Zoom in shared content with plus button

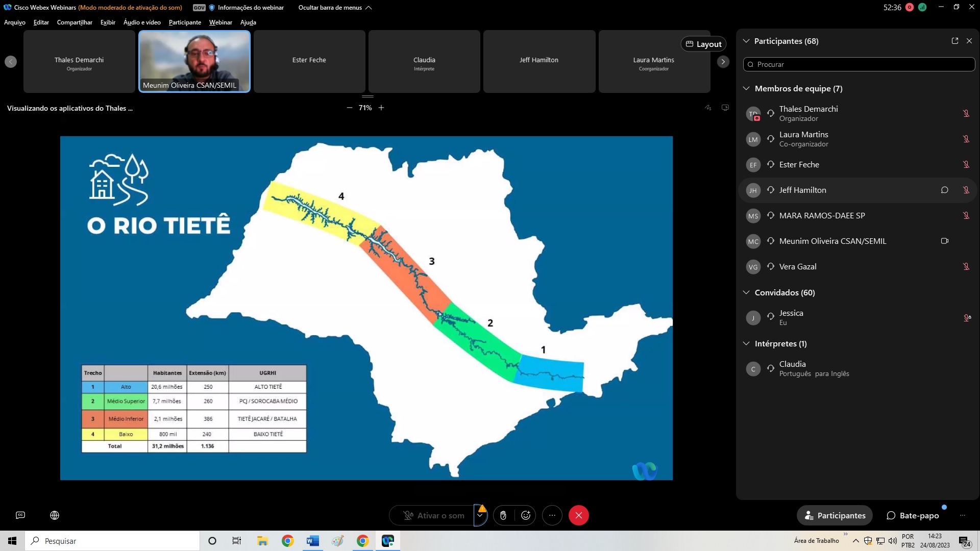click(381, 108)
